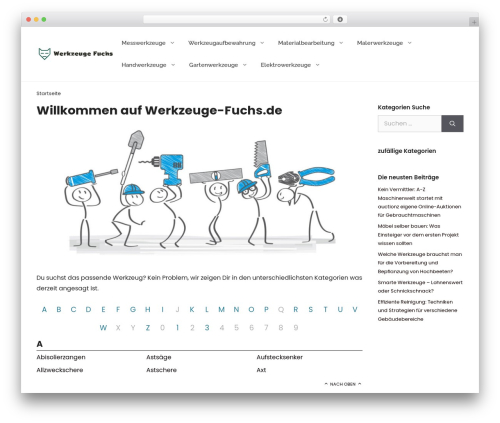Open a new browser tab with plus button

[474, 22]
